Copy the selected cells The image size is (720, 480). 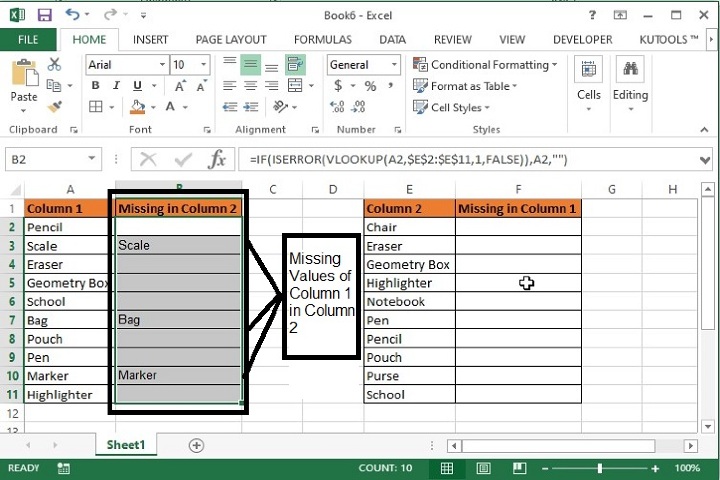54,85
